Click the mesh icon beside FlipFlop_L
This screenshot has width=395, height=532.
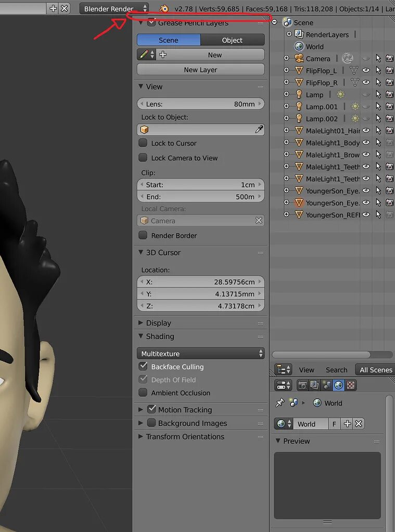pos(299,70)
